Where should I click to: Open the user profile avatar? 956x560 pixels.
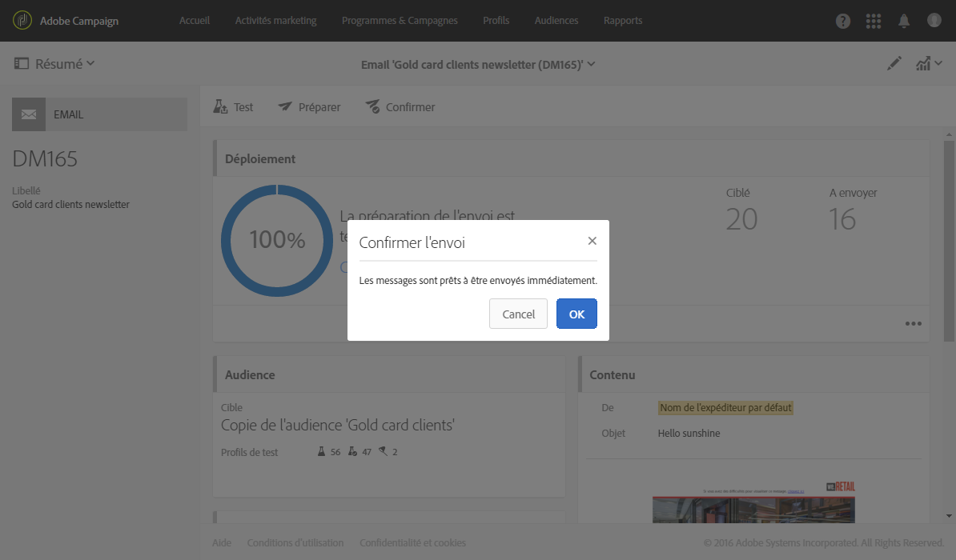coord(934,21)
